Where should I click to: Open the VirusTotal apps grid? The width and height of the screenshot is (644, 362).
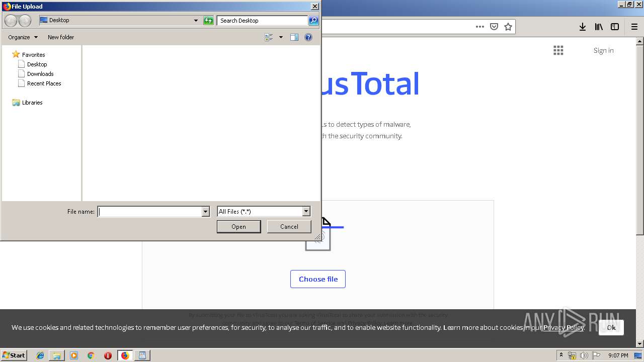(x=558, y=50)
